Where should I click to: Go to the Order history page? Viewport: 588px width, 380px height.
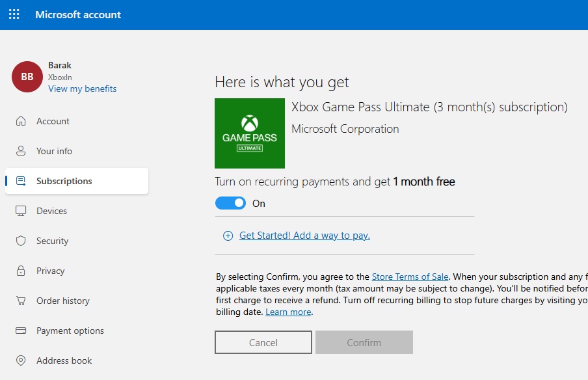coord(63,301)
